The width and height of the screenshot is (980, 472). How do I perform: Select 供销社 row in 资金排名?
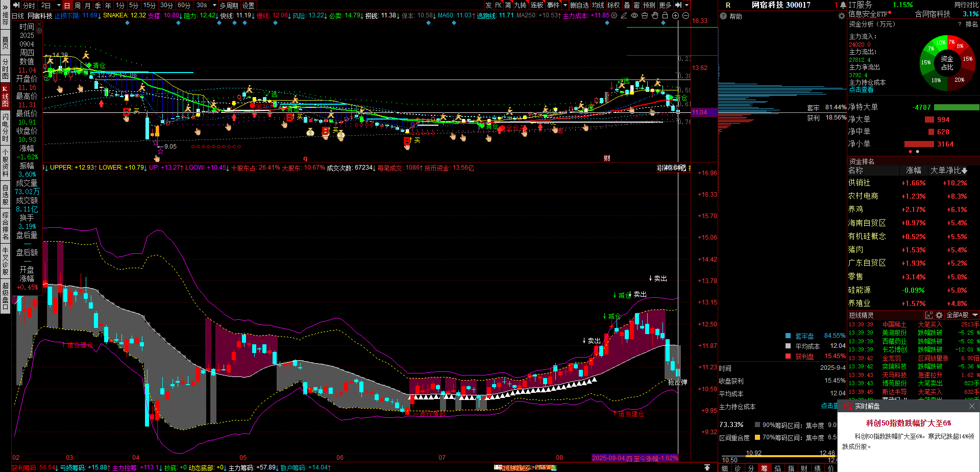913,183
